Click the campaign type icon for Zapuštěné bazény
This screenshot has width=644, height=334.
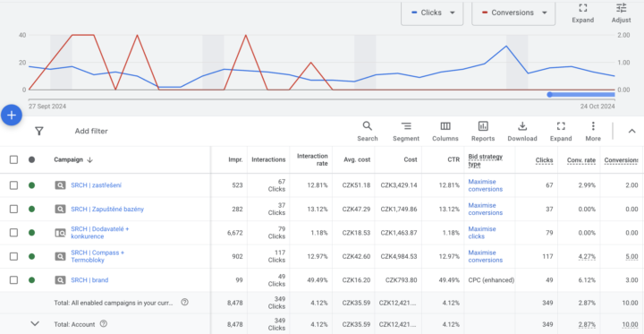pos(60,209)
